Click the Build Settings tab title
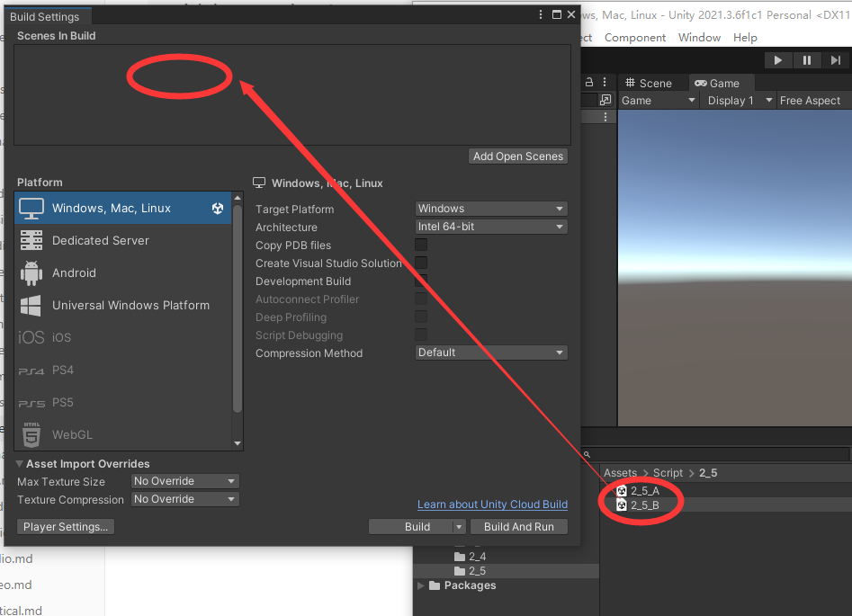 (45, 17)
